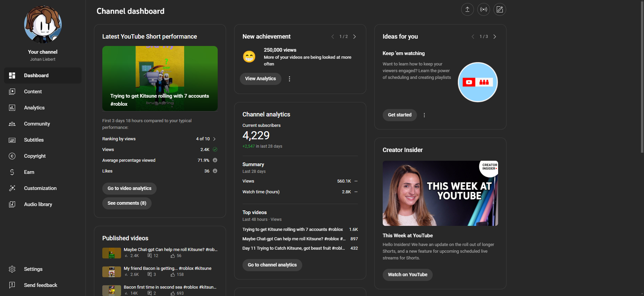Open thumbnail of Bacon first time video

pos(112,291)
